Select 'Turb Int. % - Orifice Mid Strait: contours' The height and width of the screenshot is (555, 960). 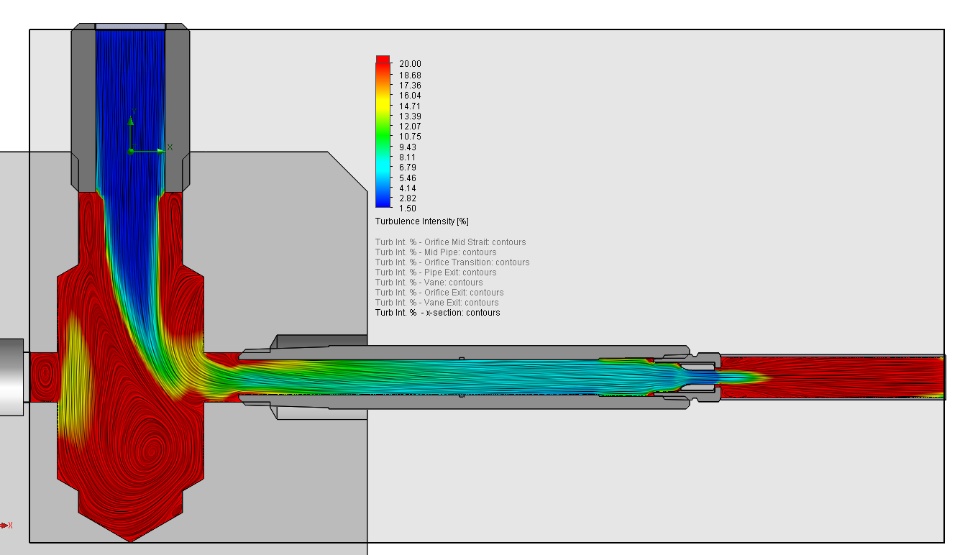(451, 242)
